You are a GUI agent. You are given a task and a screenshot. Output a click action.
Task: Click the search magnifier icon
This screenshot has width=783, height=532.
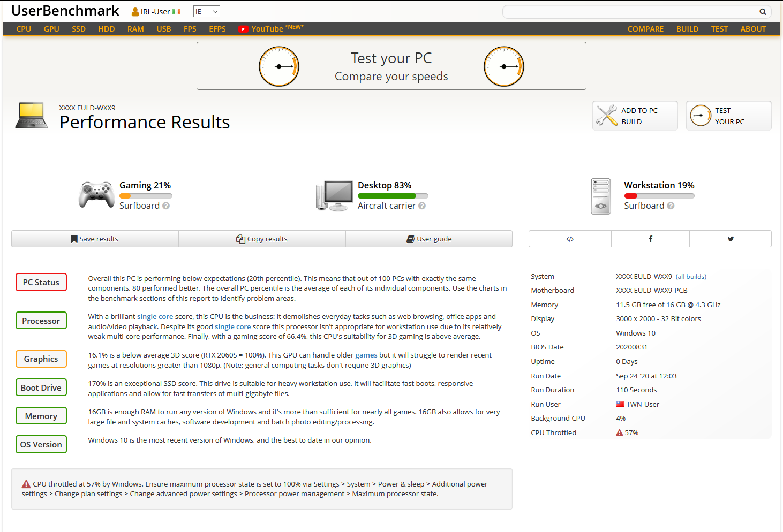coord(763,12)
